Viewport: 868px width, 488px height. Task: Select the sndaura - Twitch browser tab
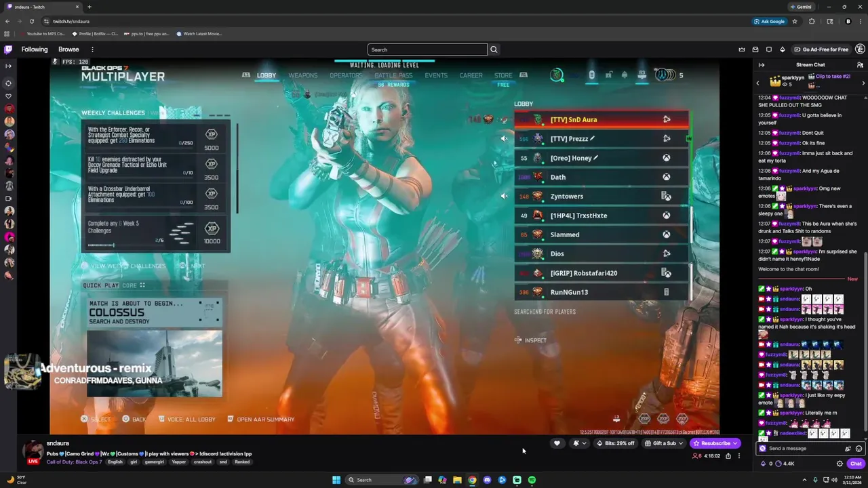tap(42, 7)
